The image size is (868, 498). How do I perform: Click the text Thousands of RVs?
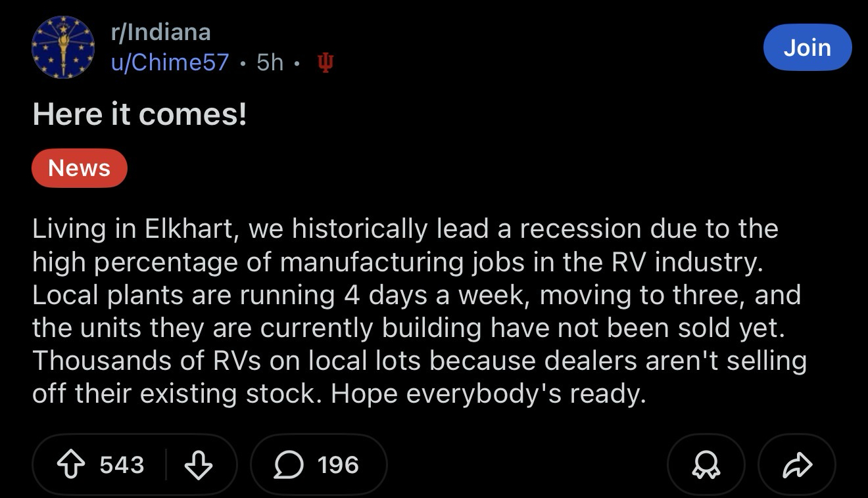click(131, 361)
